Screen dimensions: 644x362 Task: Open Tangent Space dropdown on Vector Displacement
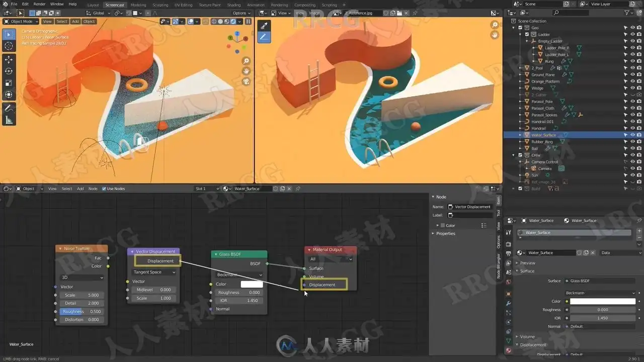[x=154, y=272]
